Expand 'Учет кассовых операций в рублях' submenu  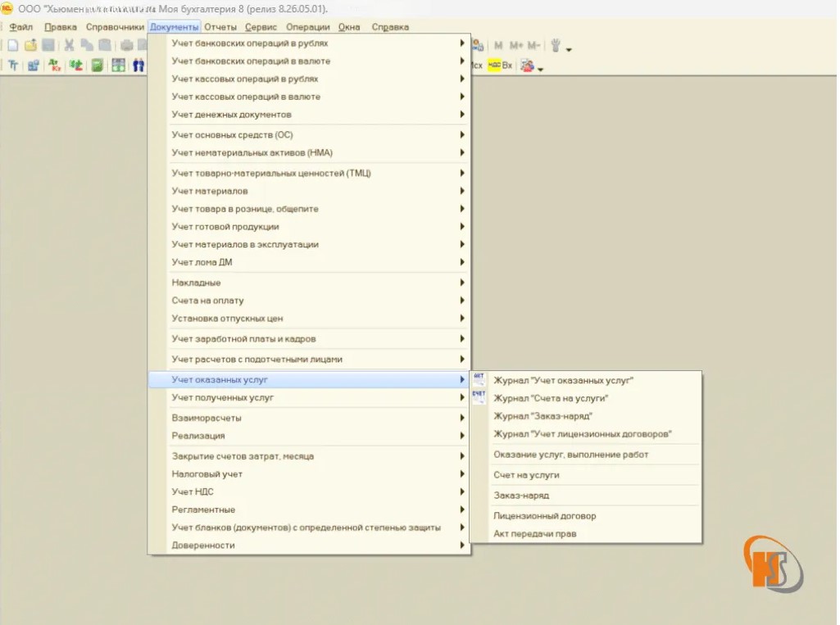[309, 79]
